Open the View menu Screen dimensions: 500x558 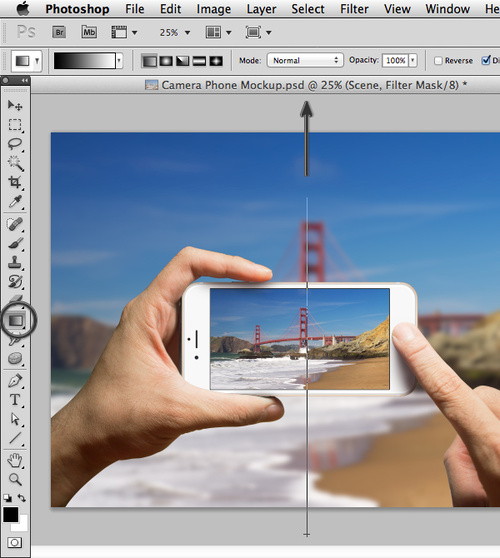397,9
